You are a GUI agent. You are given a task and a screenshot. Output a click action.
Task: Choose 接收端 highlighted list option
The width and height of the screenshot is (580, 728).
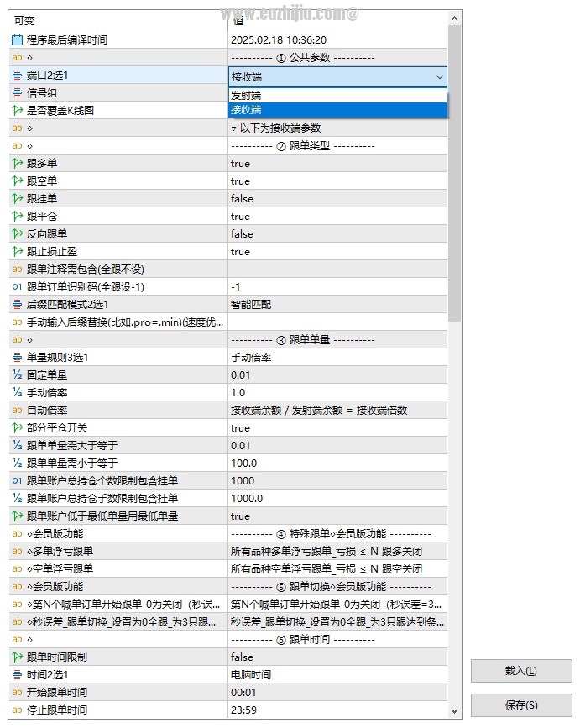(337, 110)
